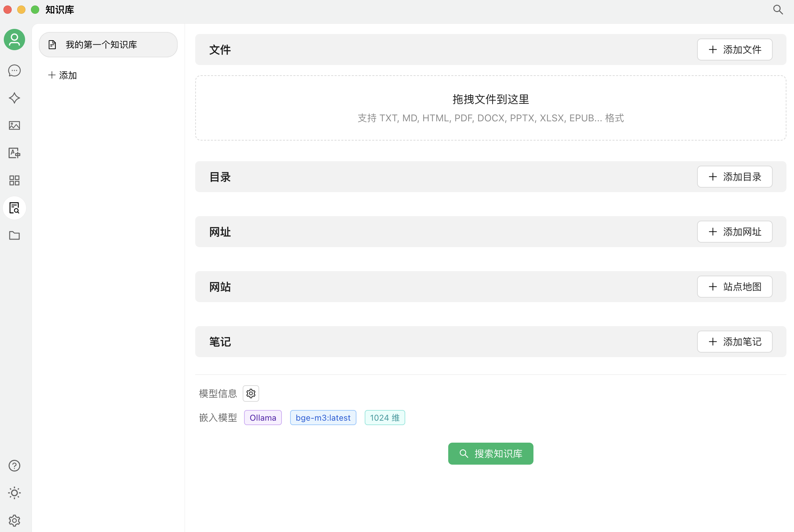Open the mini apps grid icon
This screenshot has width=794, height=532.
pos(14,180)
